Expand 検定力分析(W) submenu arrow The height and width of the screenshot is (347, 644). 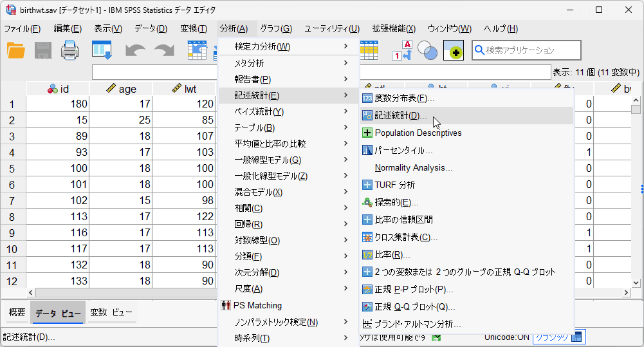click(x=346, y=46)
